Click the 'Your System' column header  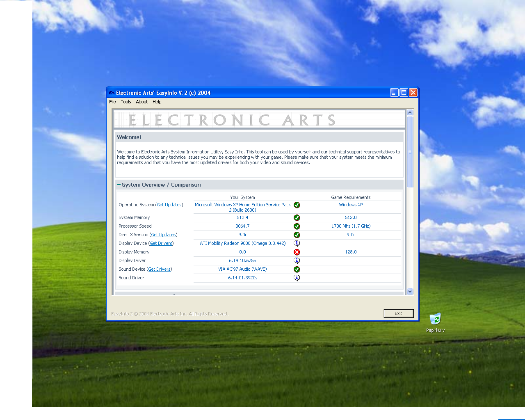click(x=242, y=197)
